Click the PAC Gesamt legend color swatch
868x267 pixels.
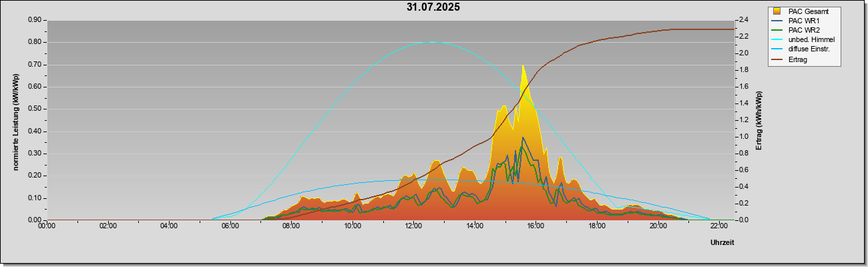click(x=777, y=11)
